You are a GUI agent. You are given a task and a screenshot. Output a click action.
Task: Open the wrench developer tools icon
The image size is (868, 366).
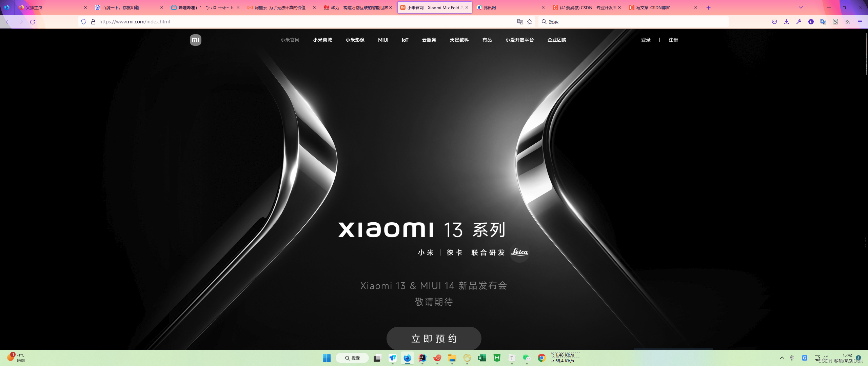coord(799,22)
